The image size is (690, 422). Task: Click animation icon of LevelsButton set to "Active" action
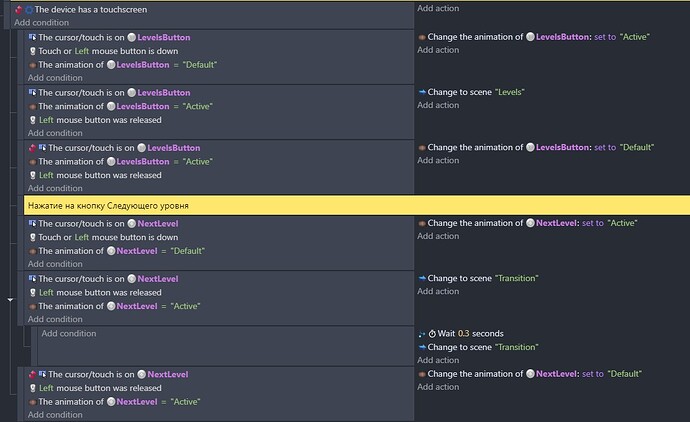coord(422,37)
